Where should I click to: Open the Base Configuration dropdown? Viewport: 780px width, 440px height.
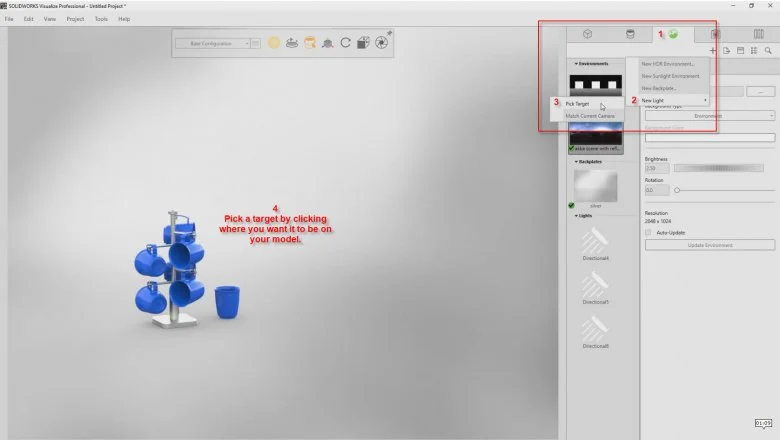212,44
